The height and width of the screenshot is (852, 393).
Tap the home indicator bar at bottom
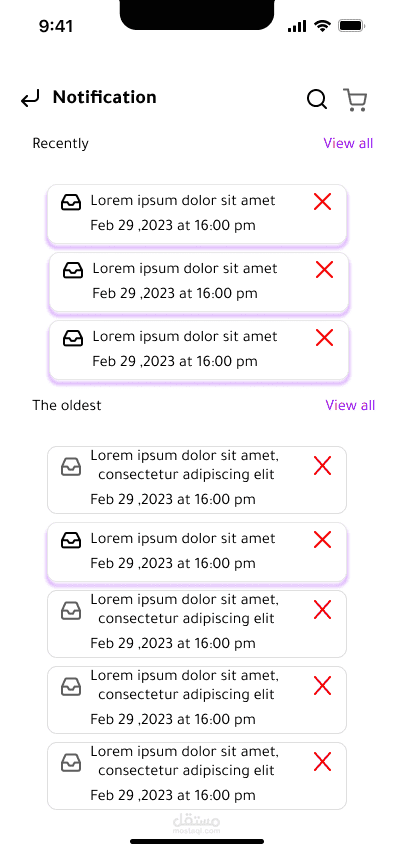coord(197,842)
